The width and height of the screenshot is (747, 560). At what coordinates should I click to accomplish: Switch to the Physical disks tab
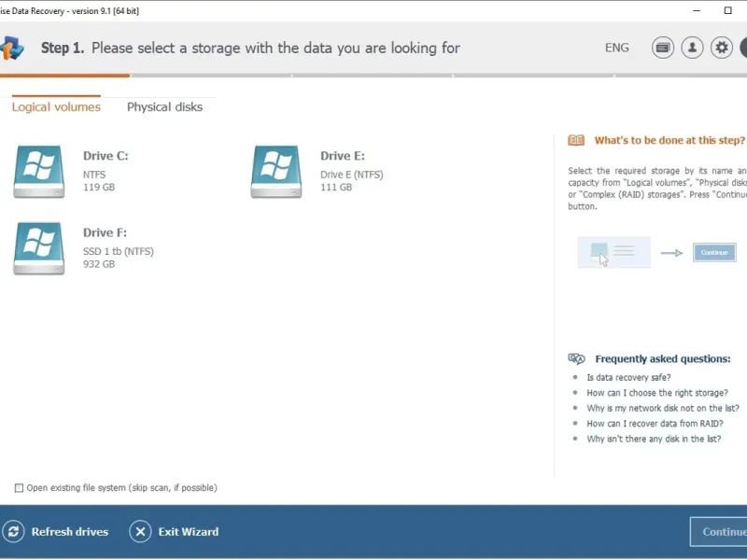[x=164, y=107]
